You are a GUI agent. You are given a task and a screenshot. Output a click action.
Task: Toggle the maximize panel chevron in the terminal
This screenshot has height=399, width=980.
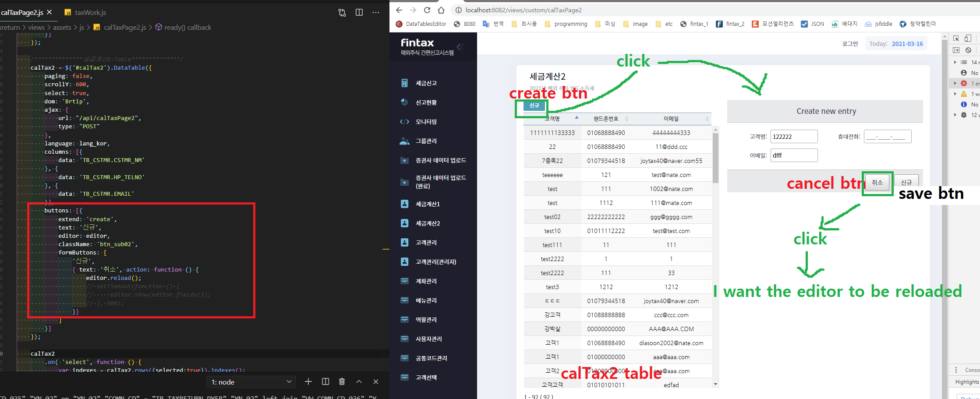[359, 381]
